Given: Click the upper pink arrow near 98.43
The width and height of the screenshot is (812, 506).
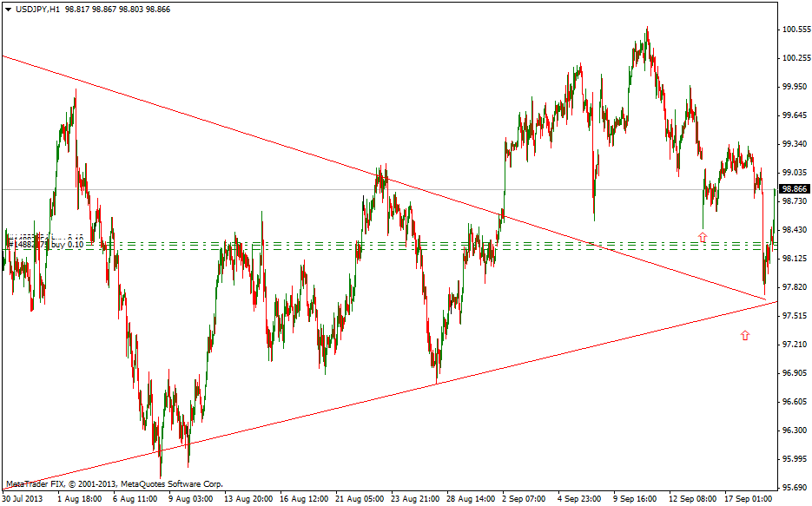Looking at the screenshot, I should coord(703,236).
